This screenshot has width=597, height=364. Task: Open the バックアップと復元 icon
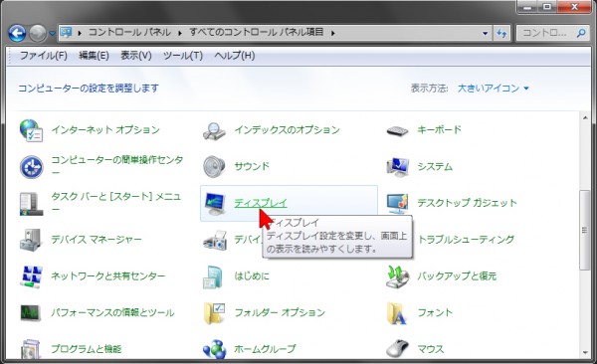[x=397, y=276]
